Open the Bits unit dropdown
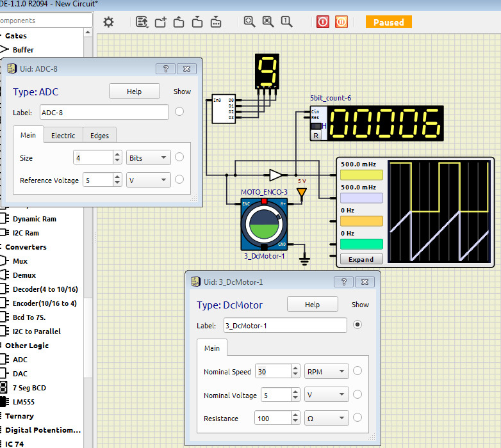Screen dimensions: 501x448 [149, 157]
